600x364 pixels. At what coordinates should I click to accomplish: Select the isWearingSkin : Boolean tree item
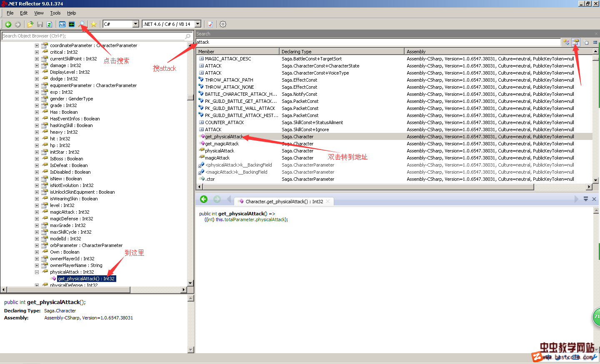tap(74, 199)
